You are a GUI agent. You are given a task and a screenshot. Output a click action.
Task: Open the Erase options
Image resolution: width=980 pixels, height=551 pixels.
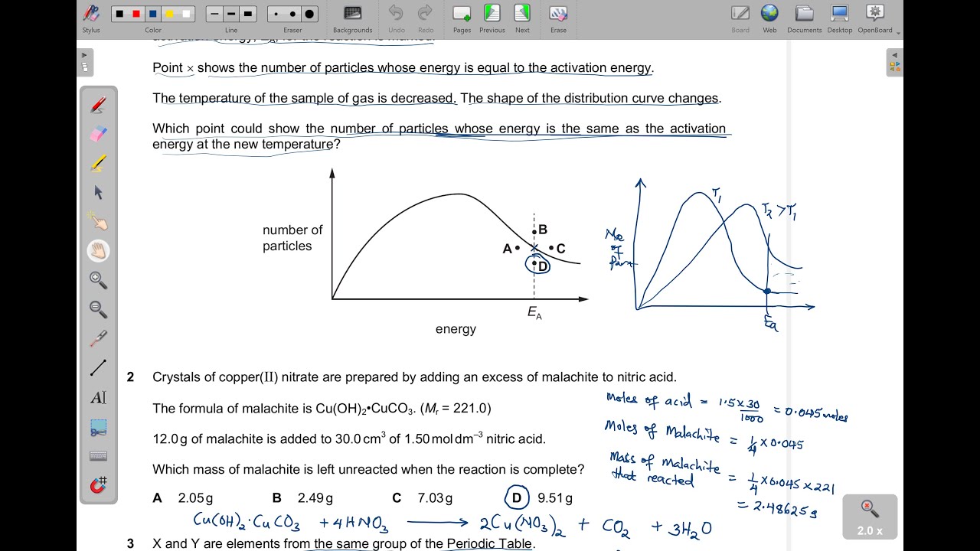558,18
